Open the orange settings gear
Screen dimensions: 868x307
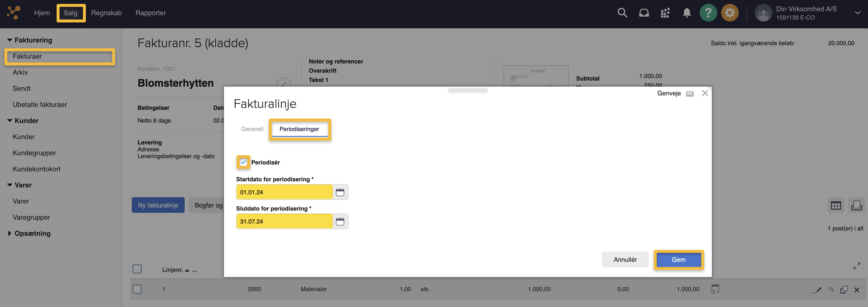click(x=729, y=13)
